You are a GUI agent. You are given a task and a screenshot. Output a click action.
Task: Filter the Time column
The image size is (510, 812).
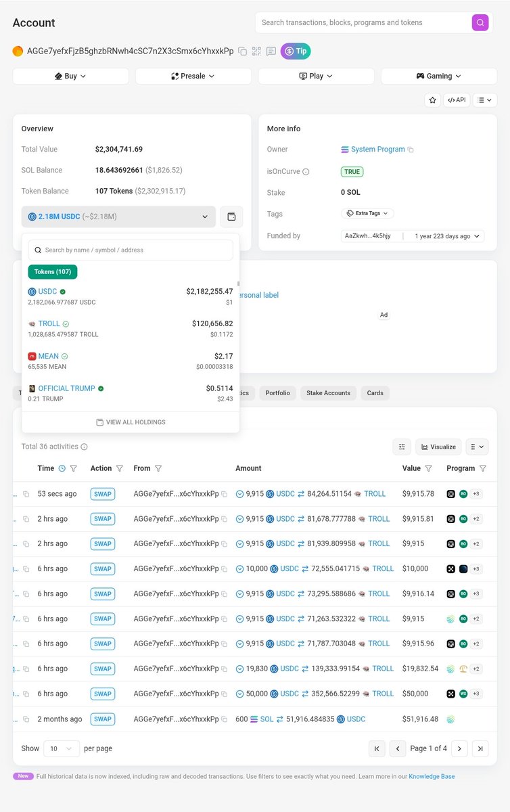click(x=74, y=468)
